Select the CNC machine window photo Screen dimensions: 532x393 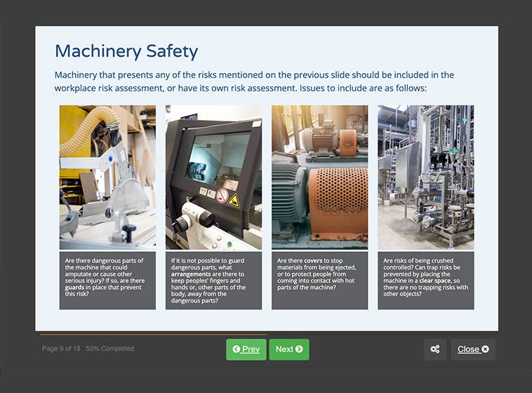click(x=213, y=177)
